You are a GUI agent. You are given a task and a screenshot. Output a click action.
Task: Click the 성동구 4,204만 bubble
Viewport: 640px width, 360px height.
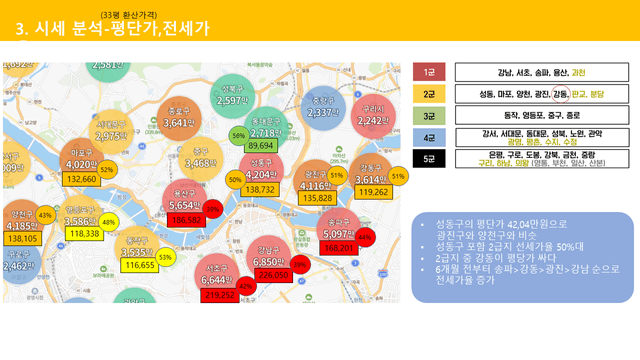(261, 169)
